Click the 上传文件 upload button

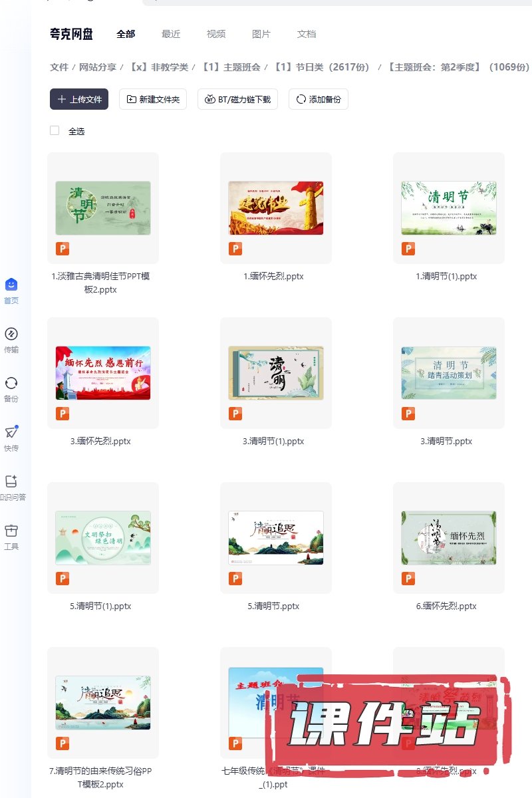79,99
